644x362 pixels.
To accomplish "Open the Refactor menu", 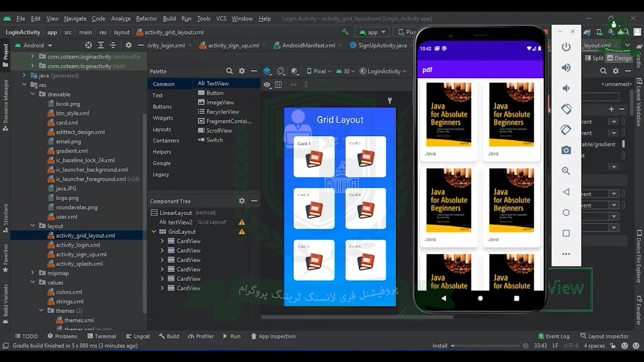I will click(x=146, y=19).
